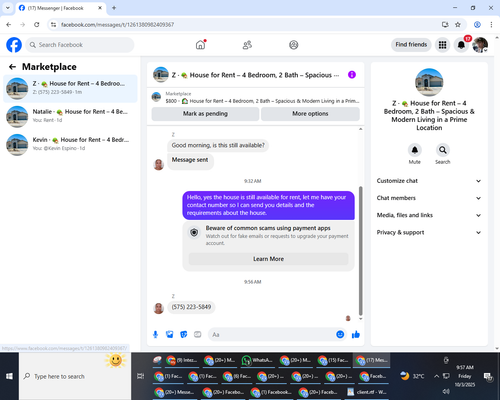This screenshot has width=500, height=400.
Task: Send a thumbs-up like
Action: [x=356, y=334]
